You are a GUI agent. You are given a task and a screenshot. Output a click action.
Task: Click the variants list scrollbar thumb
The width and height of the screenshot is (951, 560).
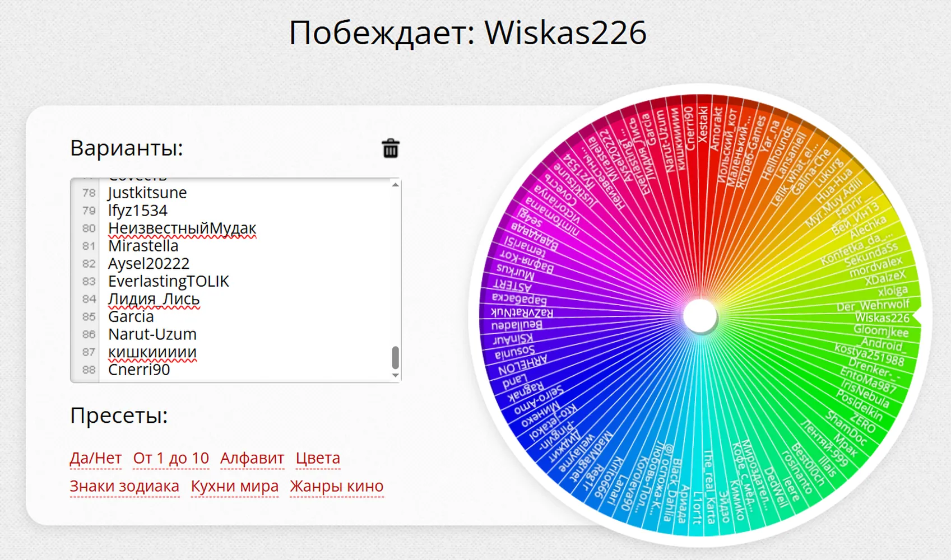tap(396, 357)
